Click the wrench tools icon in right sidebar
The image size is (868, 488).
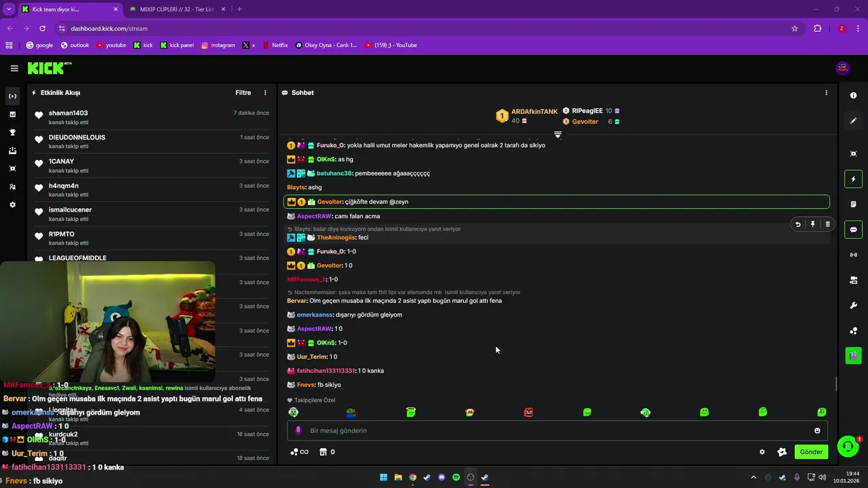[853, 306]
